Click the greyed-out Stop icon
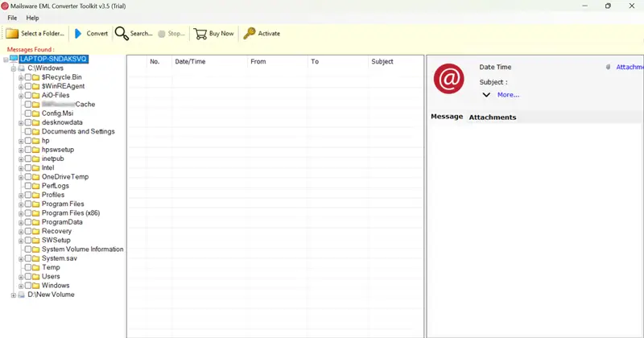This screenshot has width=644, height=338. 162,34
